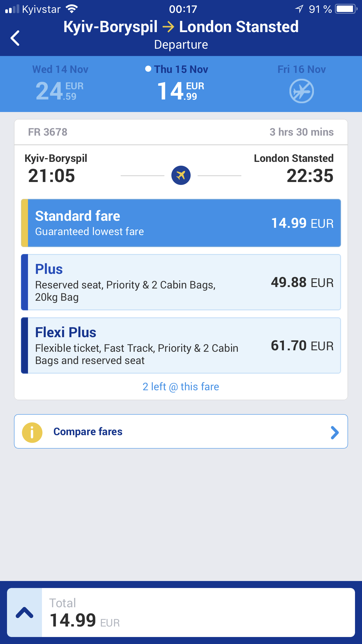Tap the location arrow icon in status bar

pyautogui.click(x=299, y=9)
